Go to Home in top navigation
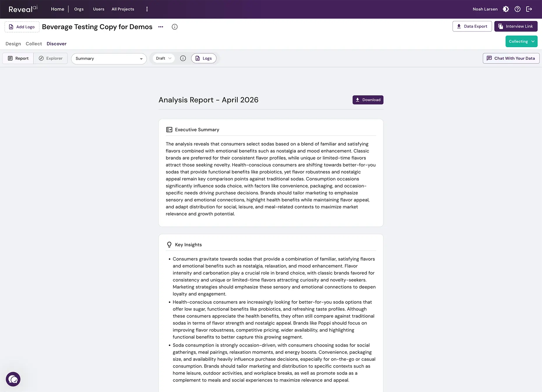This screenshot has height=392, width=542. coord(57,9)
